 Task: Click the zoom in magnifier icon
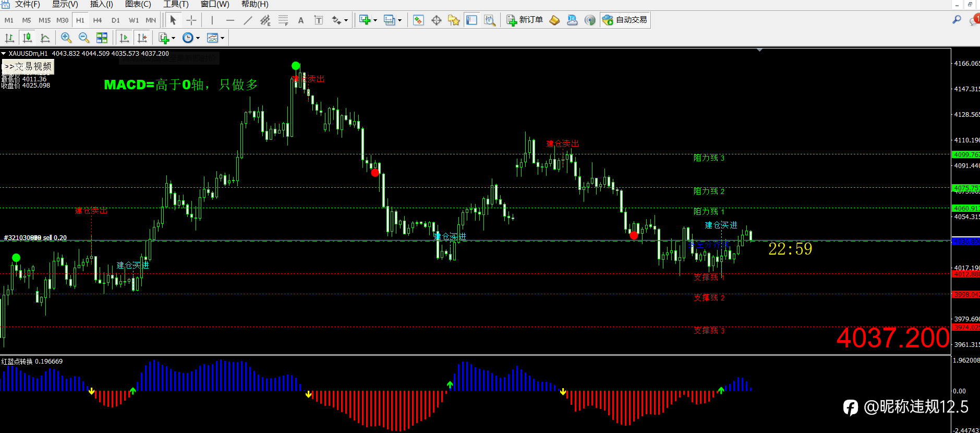click(x=66, y=38)
